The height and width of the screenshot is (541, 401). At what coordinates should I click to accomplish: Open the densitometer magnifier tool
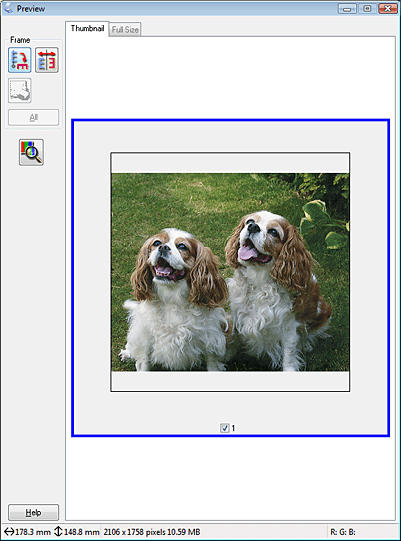click(31, 152)
